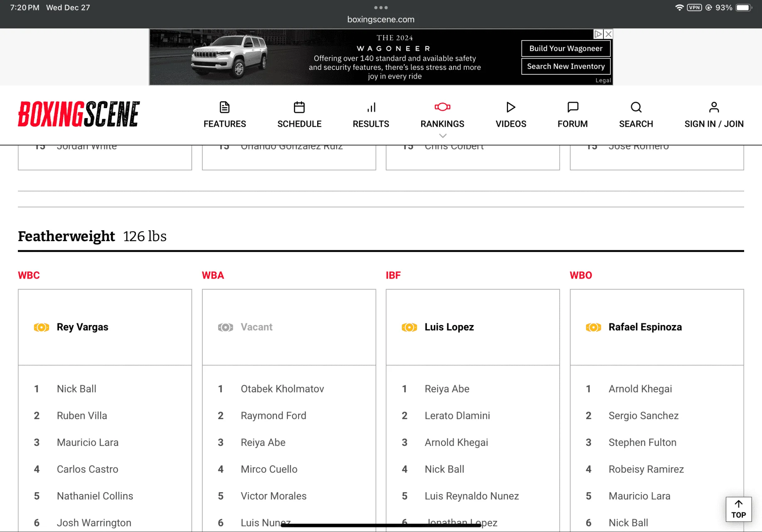Click the Legal link in the ad

pyautogui.click(x=603, y=81)
